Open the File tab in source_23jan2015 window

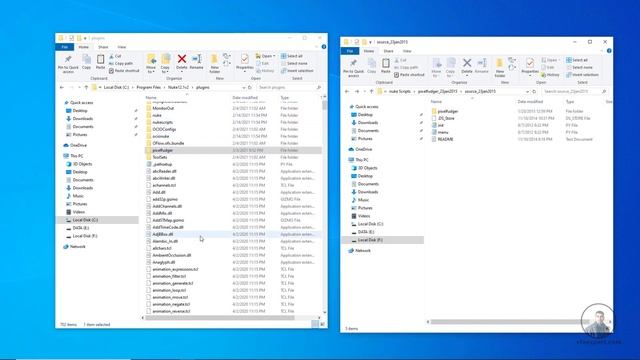[x=350, y=51]
